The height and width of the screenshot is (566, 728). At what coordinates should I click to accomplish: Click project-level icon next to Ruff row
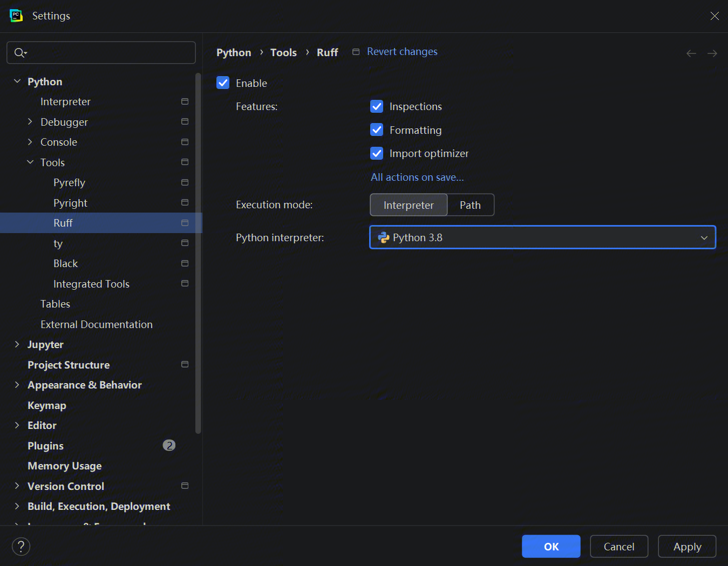(185, 223)
